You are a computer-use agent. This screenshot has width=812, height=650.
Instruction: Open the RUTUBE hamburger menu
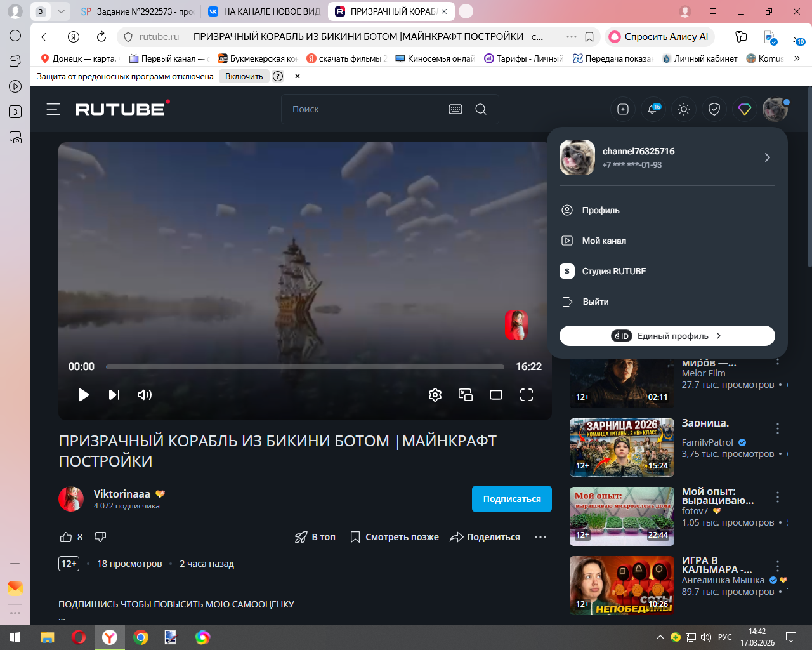(53, 109)
